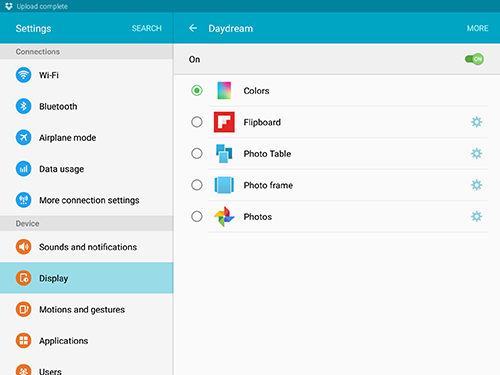
Task: Open Photos daydream settings gear
Action: (x=476, y=216)
